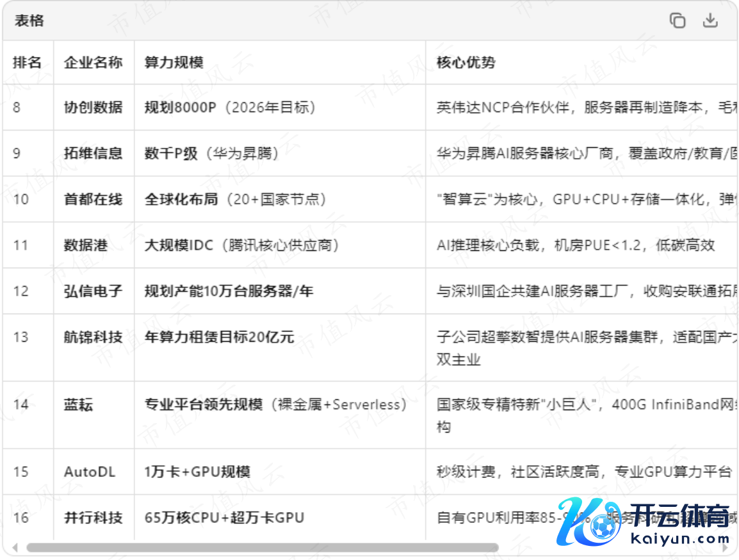
Task: Click the 表格 title label
Action: click(x=29, y=20)
